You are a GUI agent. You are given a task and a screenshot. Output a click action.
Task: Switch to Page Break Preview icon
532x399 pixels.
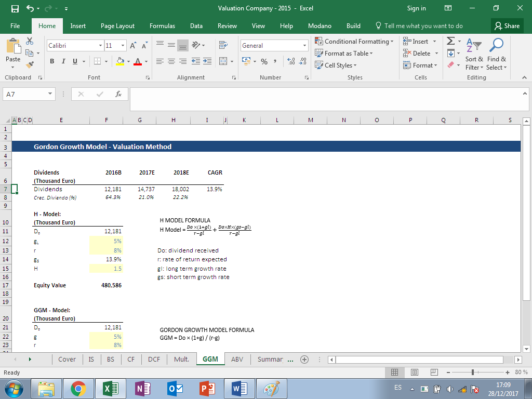[434, 372]
